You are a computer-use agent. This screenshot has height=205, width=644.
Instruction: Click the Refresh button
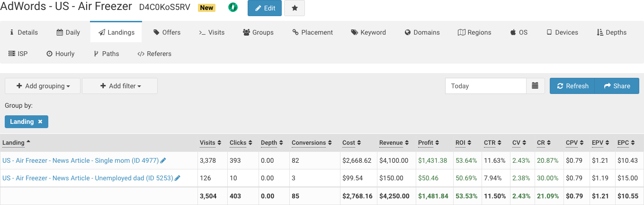coord(572,86)
